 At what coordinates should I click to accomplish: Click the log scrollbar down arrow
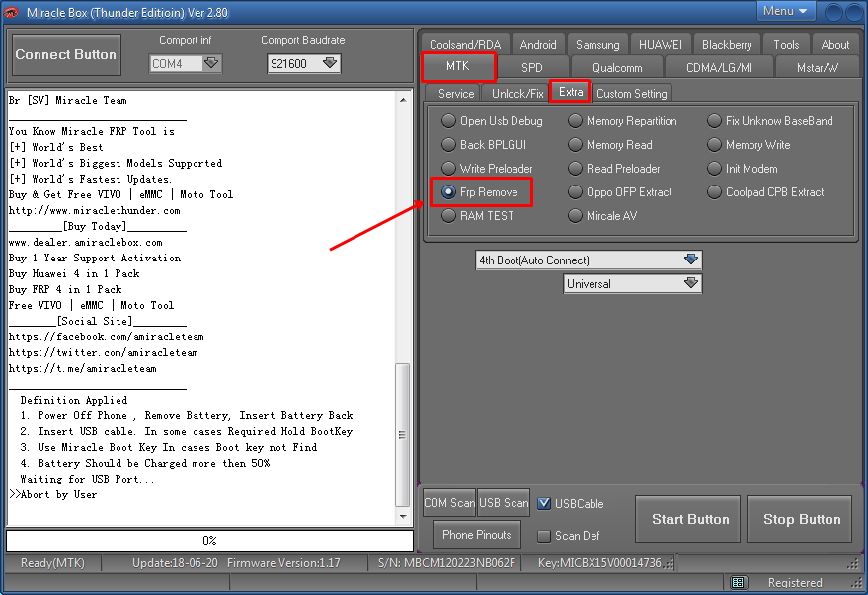tap(403, 517)
